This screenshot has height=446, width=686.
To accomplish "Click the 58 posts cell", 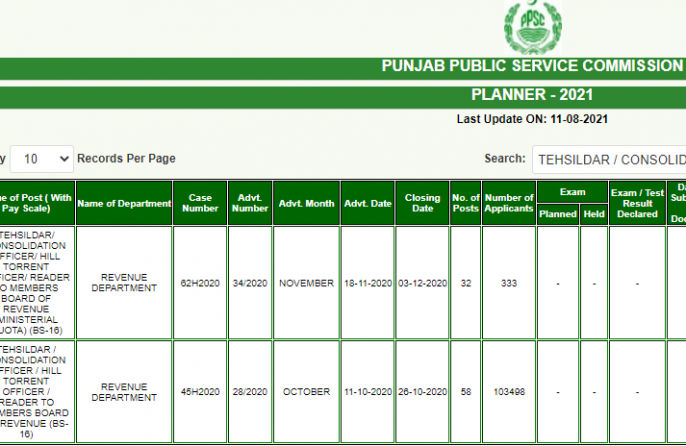I will [x=466, y=392].
